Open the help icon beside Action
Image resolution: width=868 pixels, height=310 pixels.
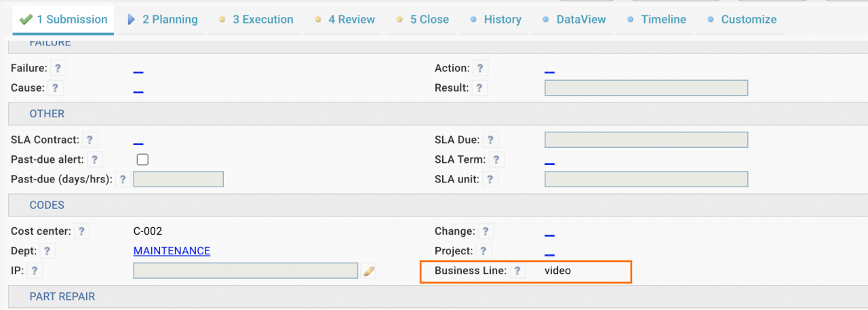point(480,69)
